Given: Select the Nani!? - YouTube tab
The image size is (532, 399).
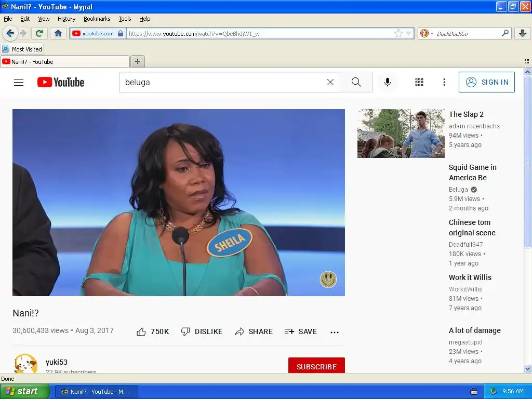Looking at the screenshot, I should 64,61.
